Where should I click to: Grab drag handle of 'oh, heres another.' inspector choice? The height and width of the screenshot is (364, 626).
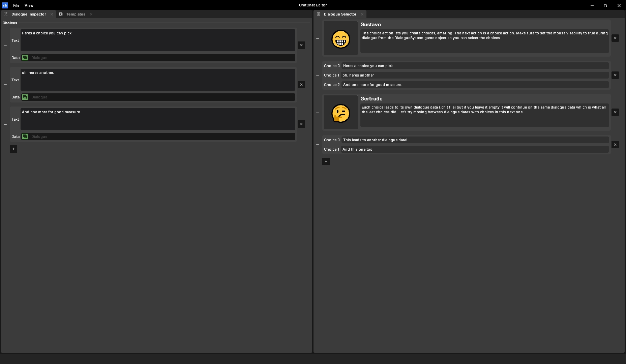tap(5, 85)
